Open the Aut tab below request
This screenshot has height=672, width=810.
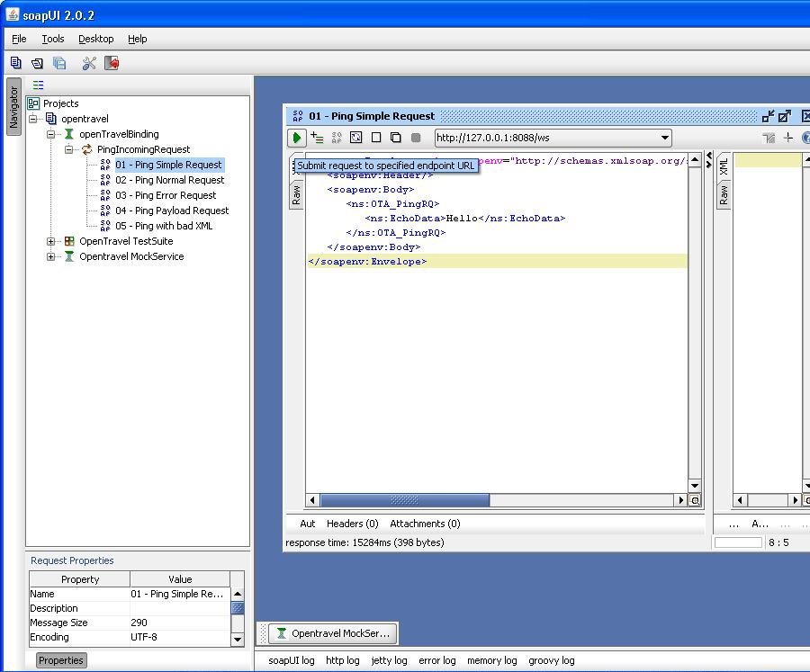coord(308,524)
